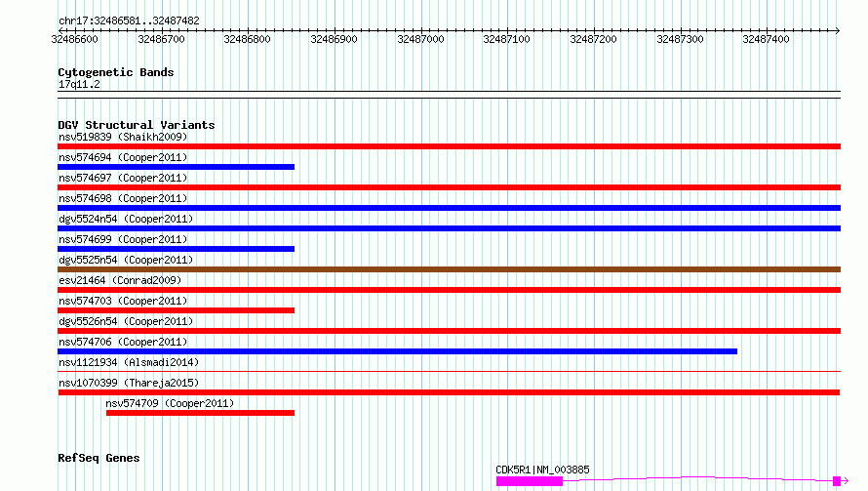Select the red bar for nsv519839
868x491 pixels.
449,146
